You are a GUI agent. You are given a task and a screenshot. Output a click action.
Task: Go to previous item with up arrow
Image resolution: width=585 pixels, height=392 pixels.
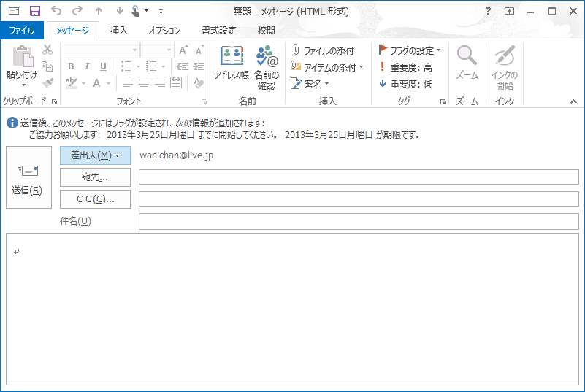tap(99, 11)
